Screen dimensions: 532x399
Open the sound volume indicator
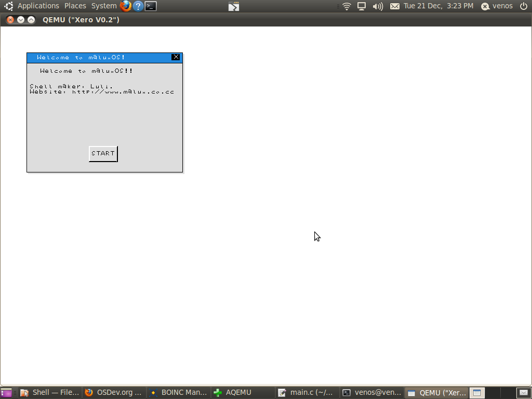(x=378, y=6)
